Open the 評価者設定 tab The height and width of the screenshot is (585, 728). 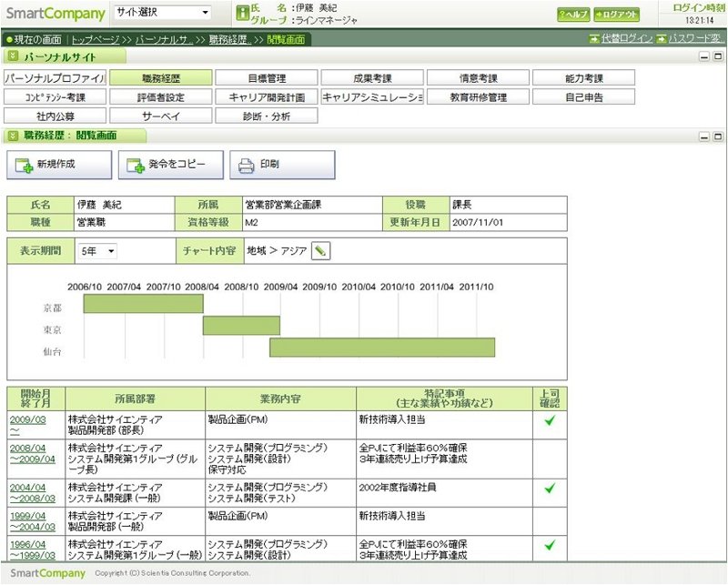tap(161, 96)
